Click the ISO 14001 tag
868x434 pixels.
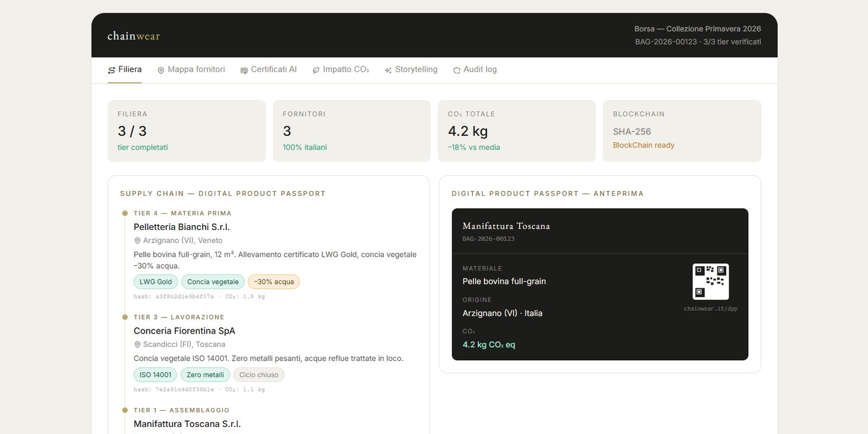(156, 375)
